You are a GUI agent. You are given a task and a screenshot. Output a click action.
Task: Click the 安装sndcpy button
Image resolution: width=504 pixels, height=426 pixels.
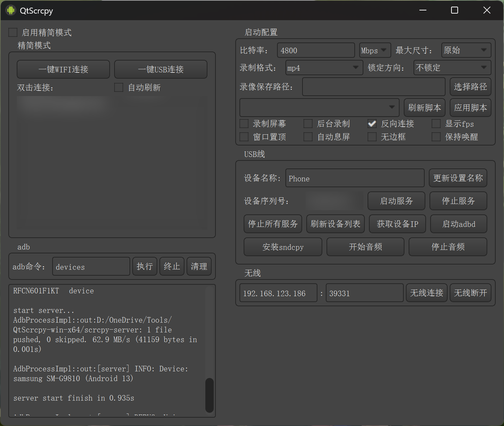(x=283, y=247)
